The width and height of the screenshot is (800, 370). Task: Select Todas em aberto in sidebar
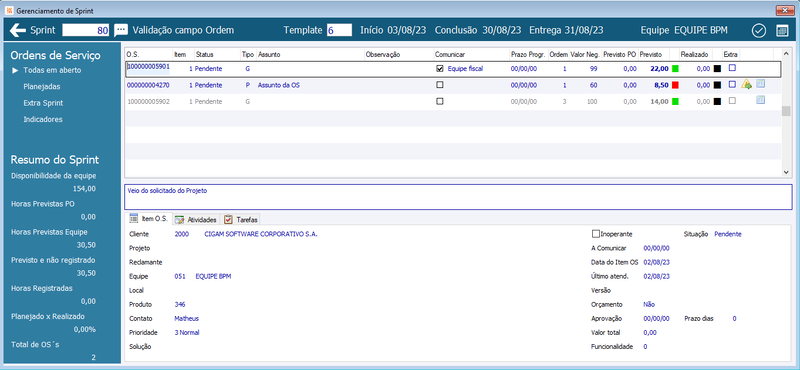click(x=52, y=70)
